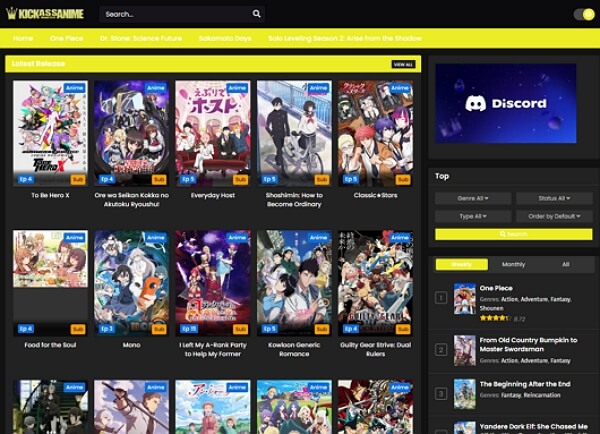Switch to the All tab
600x434 pixels.
pyautogui.click(x=566, y=264)
